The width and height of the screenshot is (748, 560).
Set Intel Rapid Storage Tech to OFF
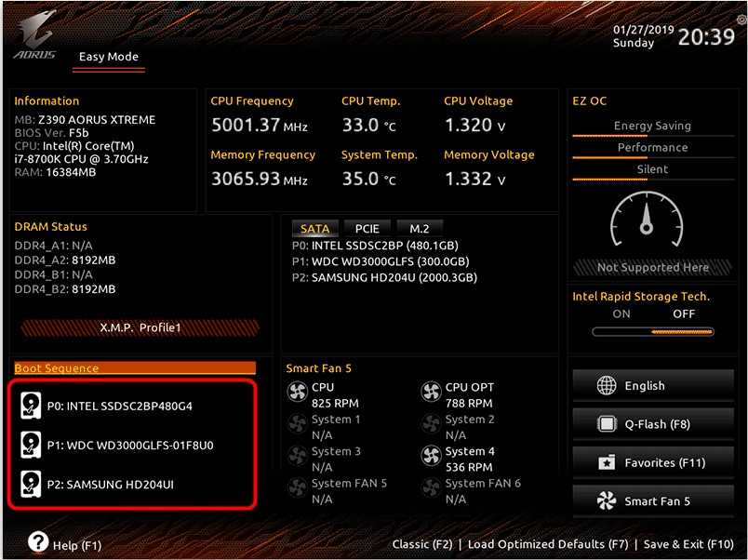pyautogui.click(x=684, y=313)
